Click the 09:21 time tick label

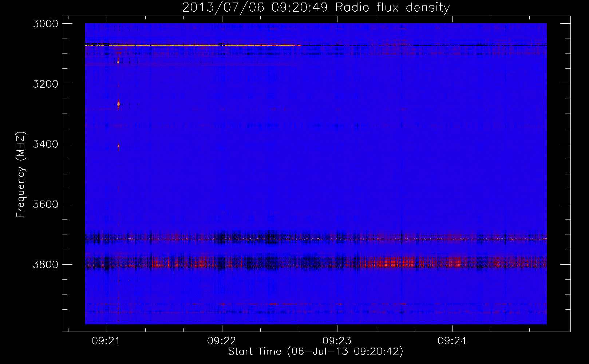106,341
